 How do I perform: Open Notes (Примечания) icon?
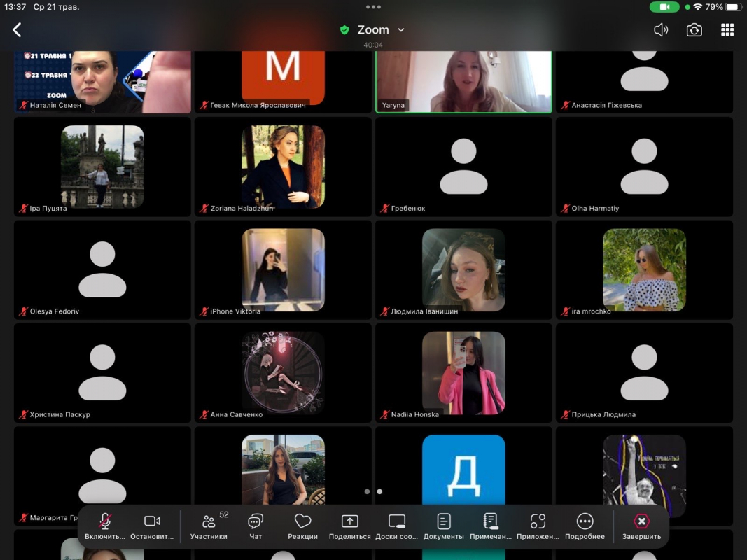[x=491, y=526]
